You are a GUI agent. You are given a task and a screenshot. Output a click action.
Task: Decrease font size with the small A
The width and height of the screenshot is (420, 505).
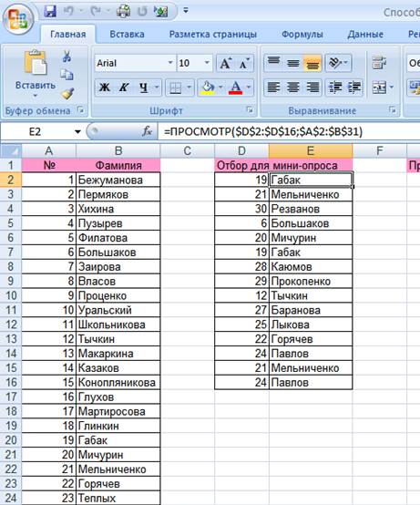click(244, 63)
